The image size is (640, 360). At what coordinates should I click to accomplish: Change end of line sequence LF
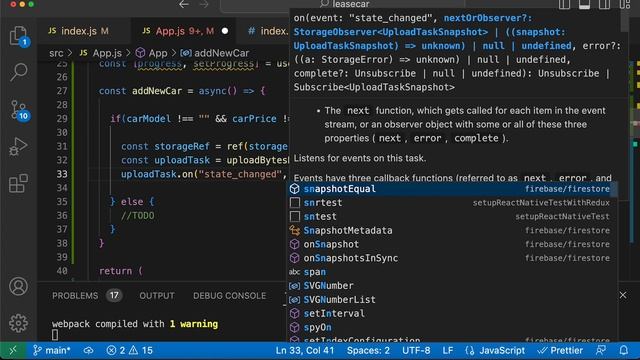click(448, 350)
